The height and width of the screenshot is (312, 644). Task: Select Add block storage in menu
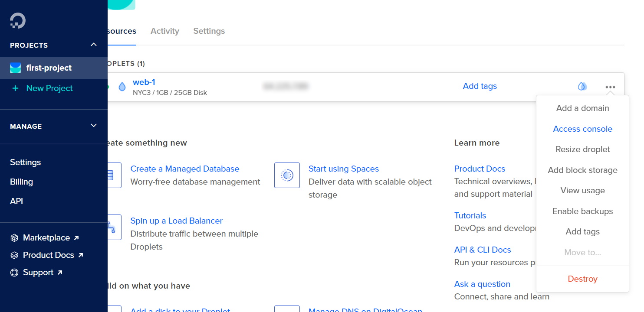coord(582,170)
